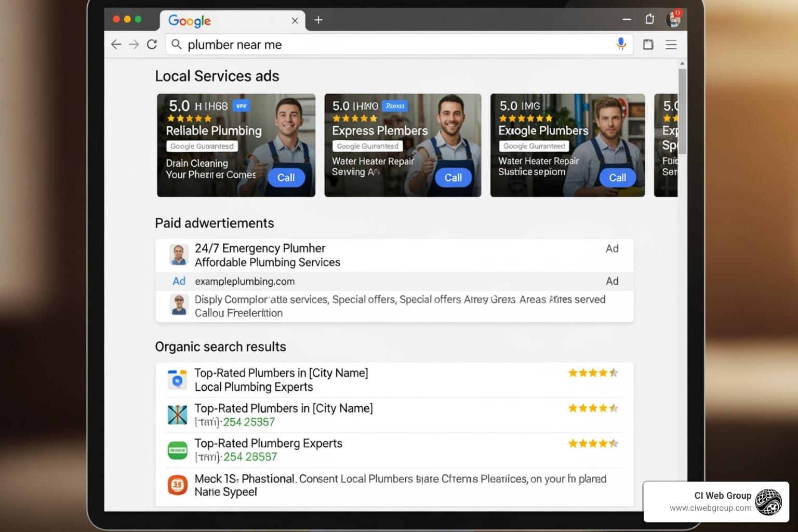Viewport: 798px width, 532px height.
Task: Click the advertiser profile photo for 24/7 Emergency Plumher
Action: pyautogui.click(x=179, y=255)
